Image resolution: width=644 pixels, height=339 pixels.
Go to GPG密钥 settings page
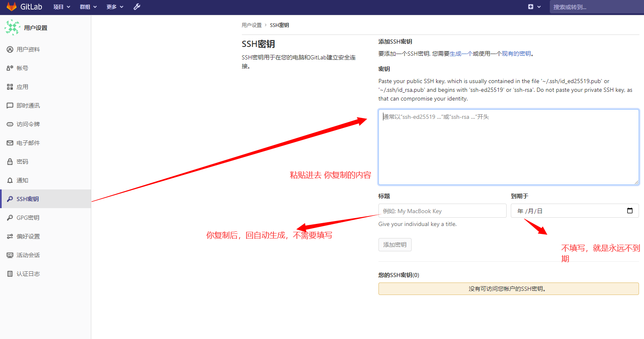28,218
